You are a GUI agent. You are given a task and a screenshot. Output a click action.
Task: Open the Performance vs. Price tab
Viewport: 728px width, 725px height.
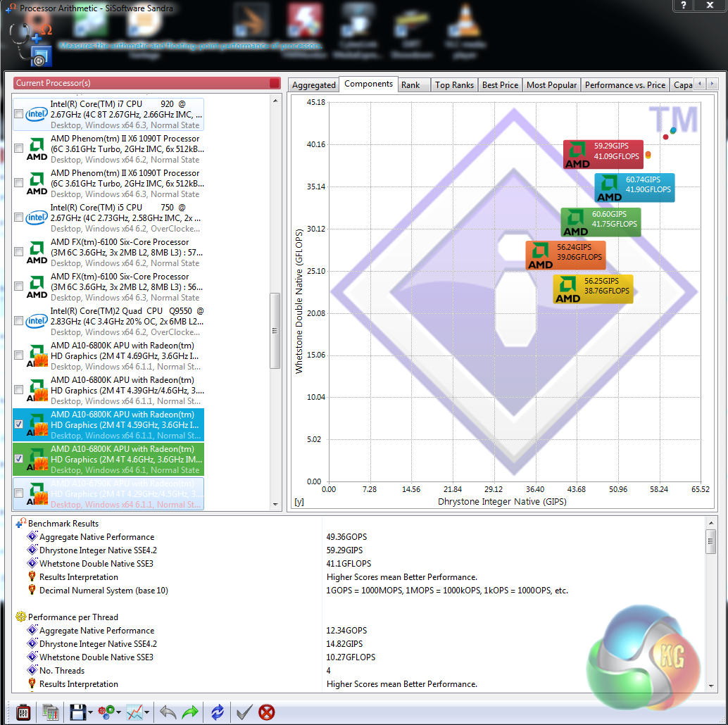click(625, 85)
